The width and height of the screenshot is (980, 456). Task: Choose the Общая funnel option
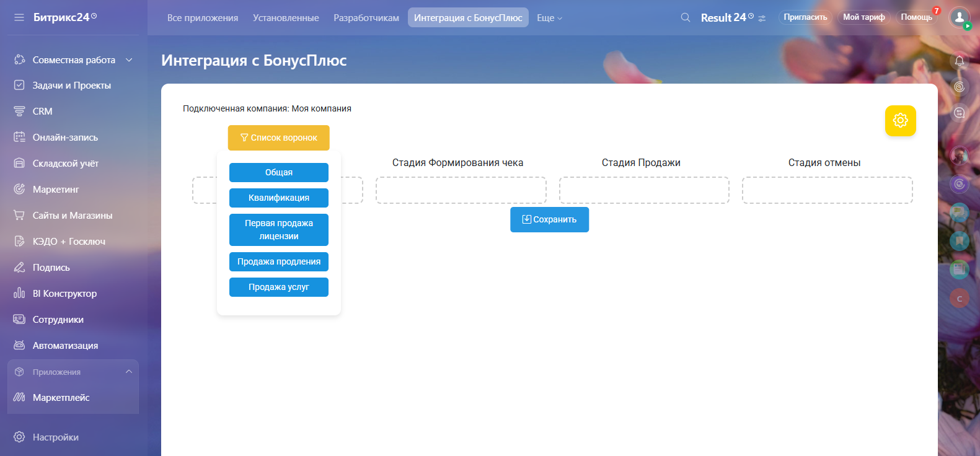point(279,172)
